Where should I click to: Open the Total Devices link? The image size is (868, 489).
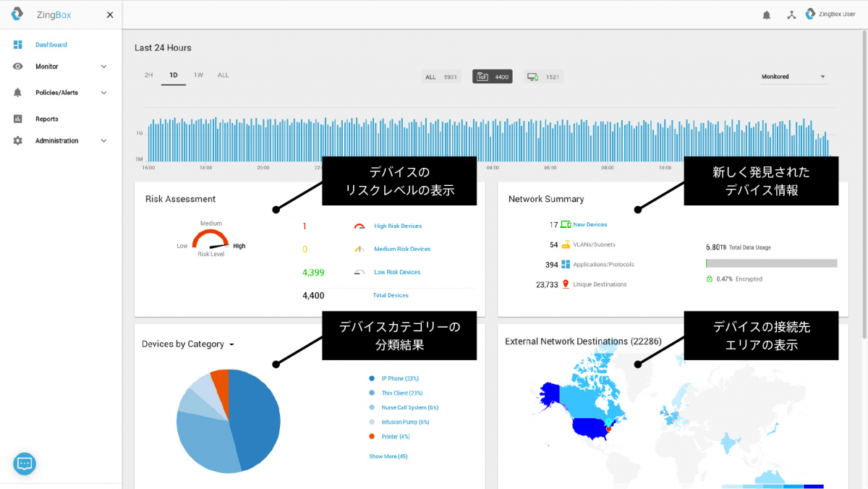[391, 295]
